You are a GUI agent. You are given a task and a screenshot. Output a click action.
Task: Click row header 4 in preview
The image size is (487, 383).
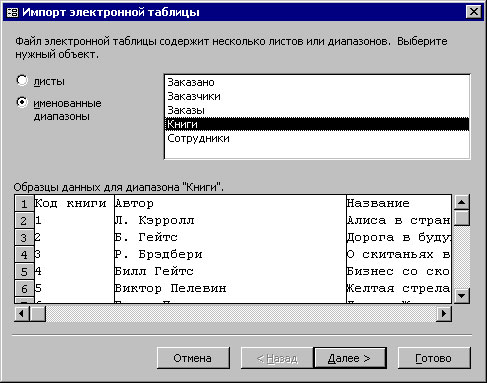click(x=24, y=254)
